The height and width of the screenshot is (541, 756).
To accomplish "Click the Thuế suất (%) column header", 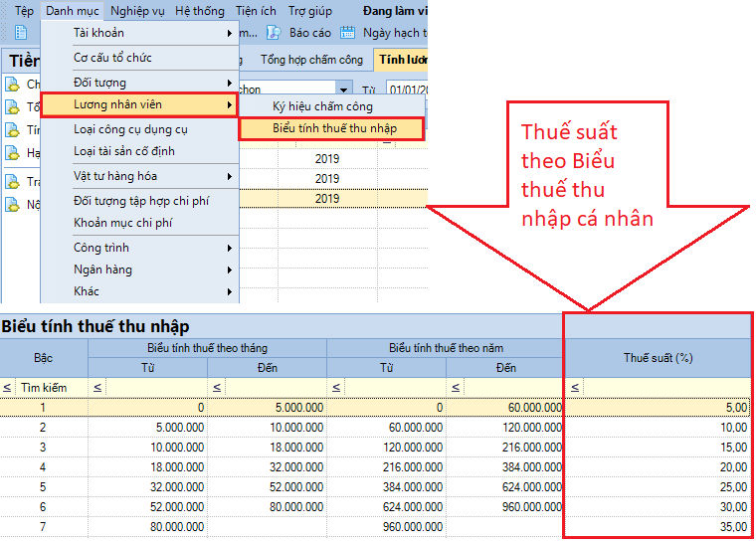I will coord(659,358).
